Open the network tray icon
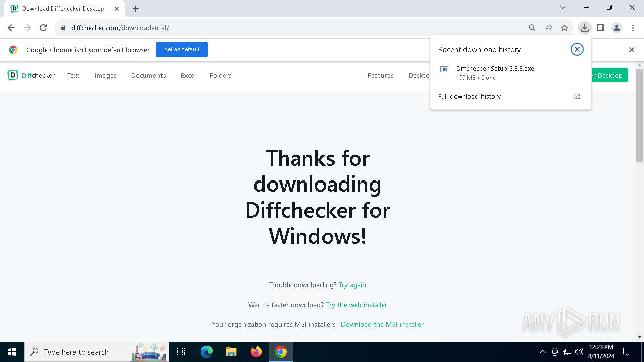 pos(567,352)
